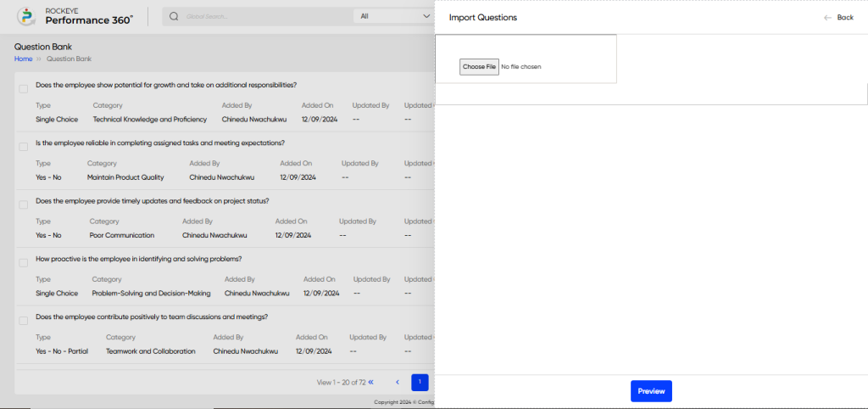Click 'Problem-Solving and Decision-Making' category cell
Image resolution: width=868 pixels, height=409 pixels.
tap(151, 293)
